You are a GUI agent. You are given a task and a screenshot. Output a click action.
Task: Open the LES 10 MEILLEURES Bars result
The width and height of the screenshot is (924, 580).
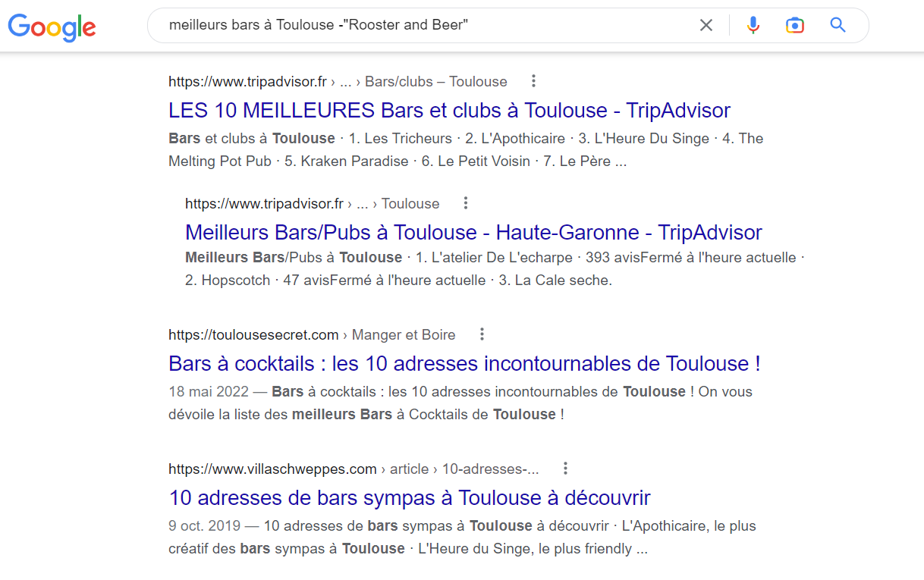pos(449,110)
